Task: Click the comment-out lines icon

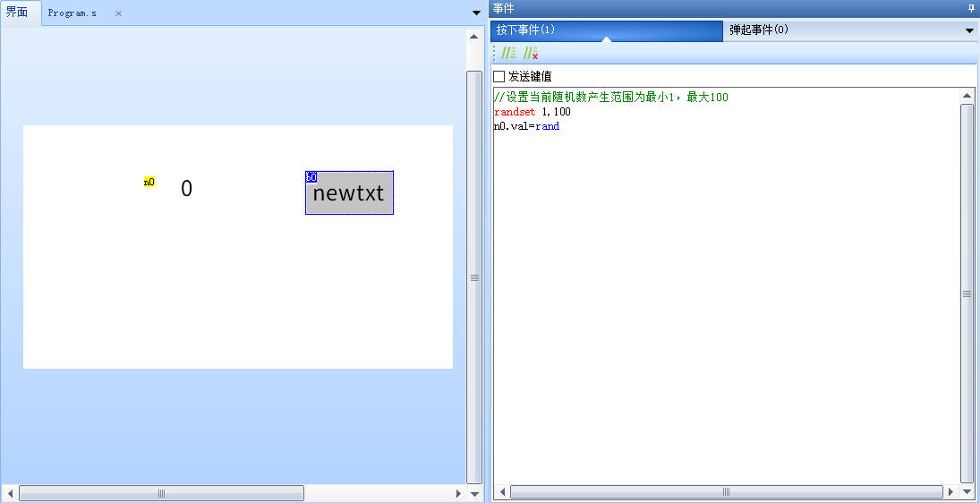Action: [508, 54]
